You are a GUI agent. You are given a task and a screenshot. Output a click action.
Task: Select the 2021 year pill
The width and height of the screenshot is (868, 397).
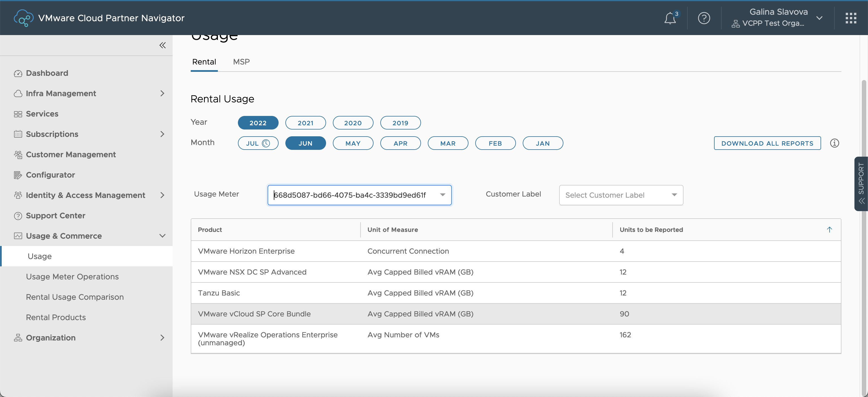pyautogui.click(x=305, y=123)
